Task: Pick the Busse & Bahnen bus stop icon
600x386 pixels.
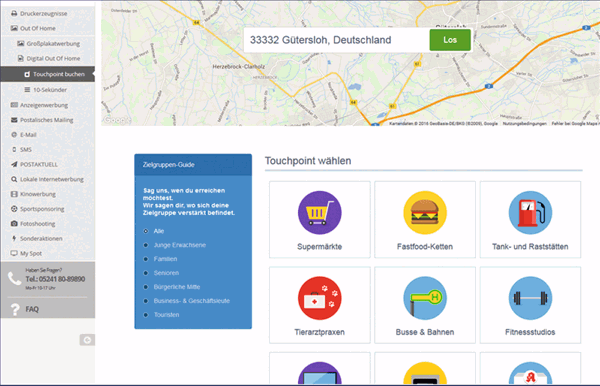Action: coord(425,298)
